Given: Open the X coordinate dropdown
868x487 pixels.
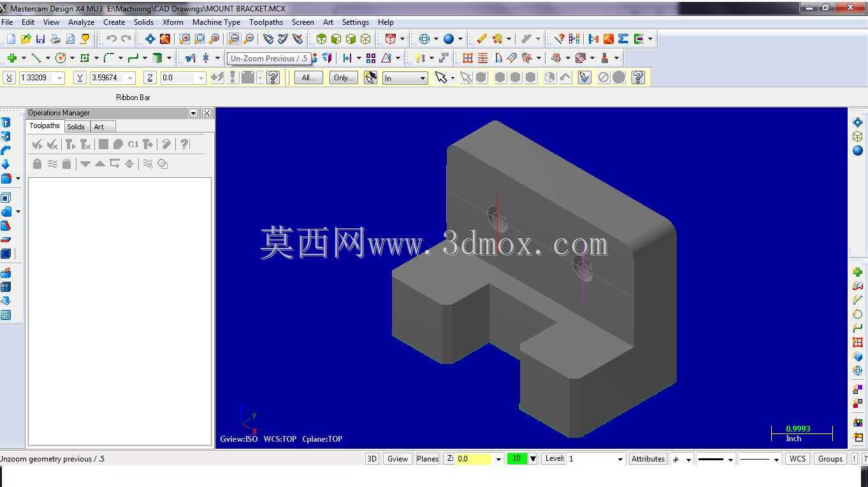Looking at the screenshot, I should [x=60, y=78].
